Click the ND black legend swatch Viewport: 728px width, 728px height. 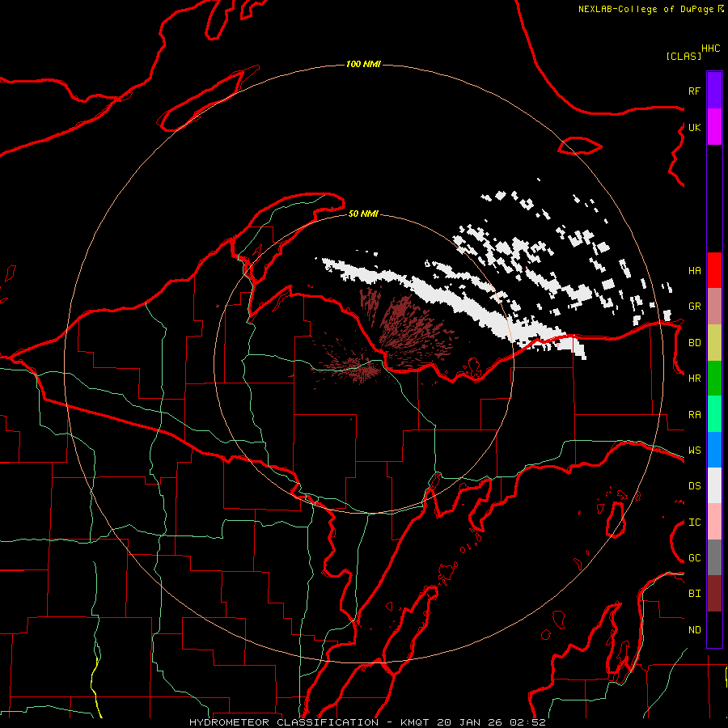pyautogui.click(x=714, y=629)
